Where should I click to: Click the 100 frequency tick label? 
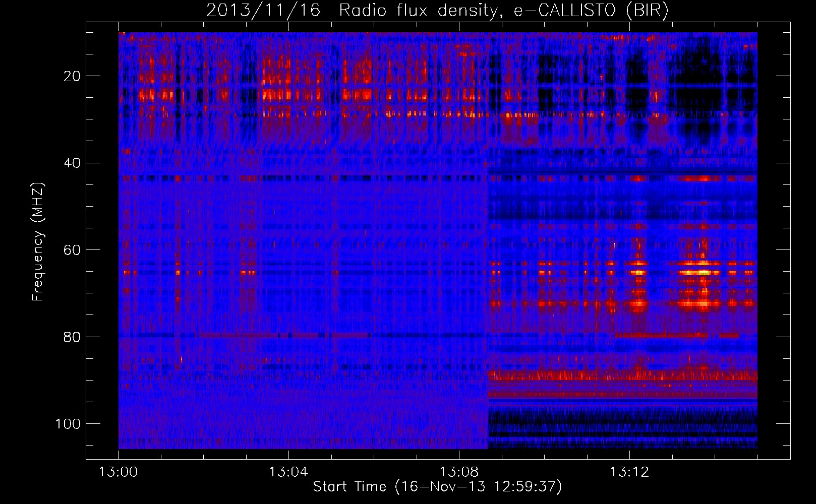pos(68,423)
